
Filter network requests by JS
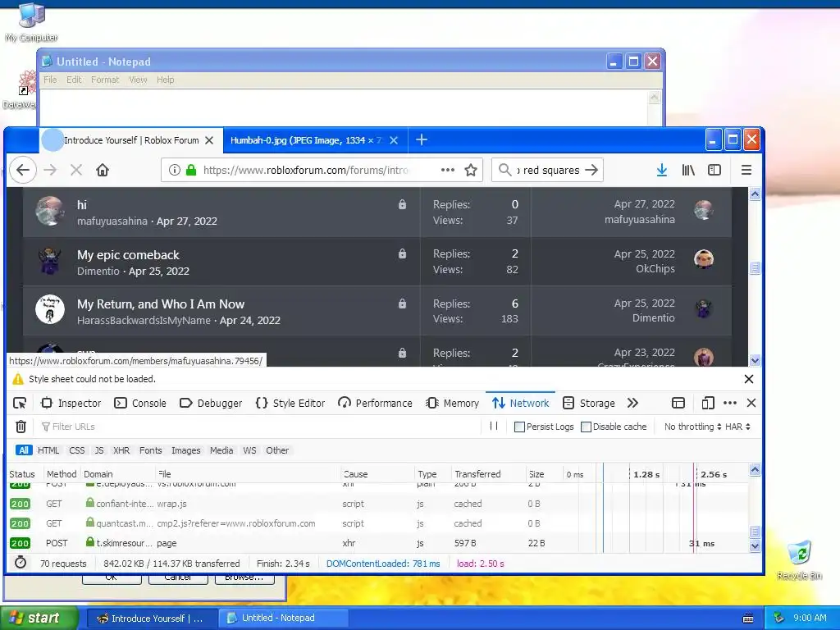[x=99, y=450]
